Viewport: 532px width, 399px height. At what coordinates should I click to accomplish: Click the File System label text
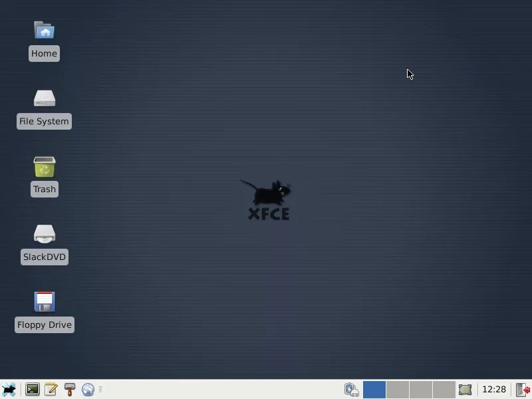[x=44, y=122]
